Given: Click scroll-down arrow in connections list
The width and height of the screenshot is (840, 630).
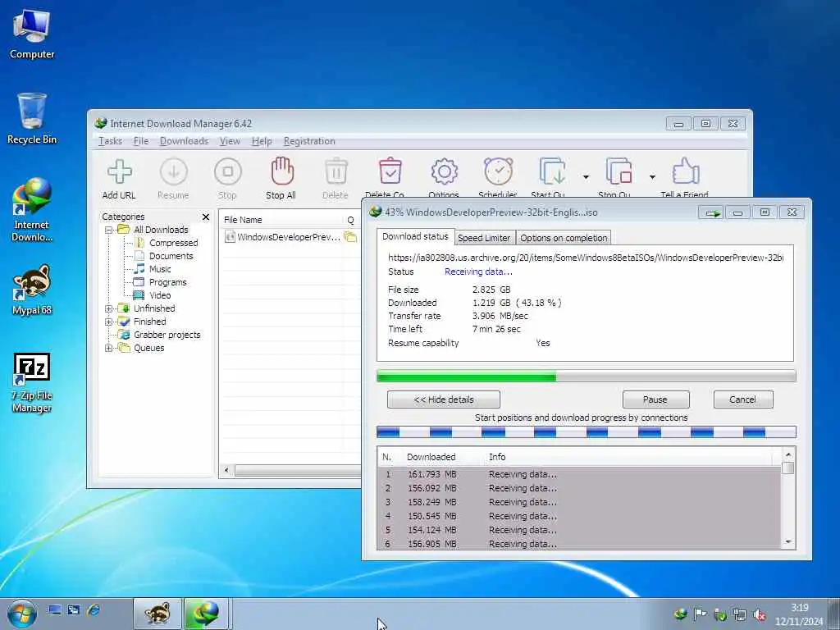Looking at the screenshot, I should tap(788, 542).
